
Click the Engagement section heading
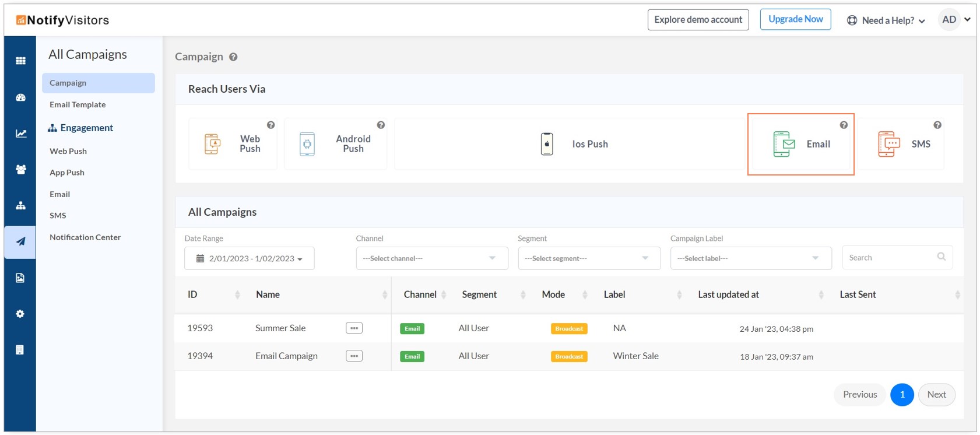(80, 128)
